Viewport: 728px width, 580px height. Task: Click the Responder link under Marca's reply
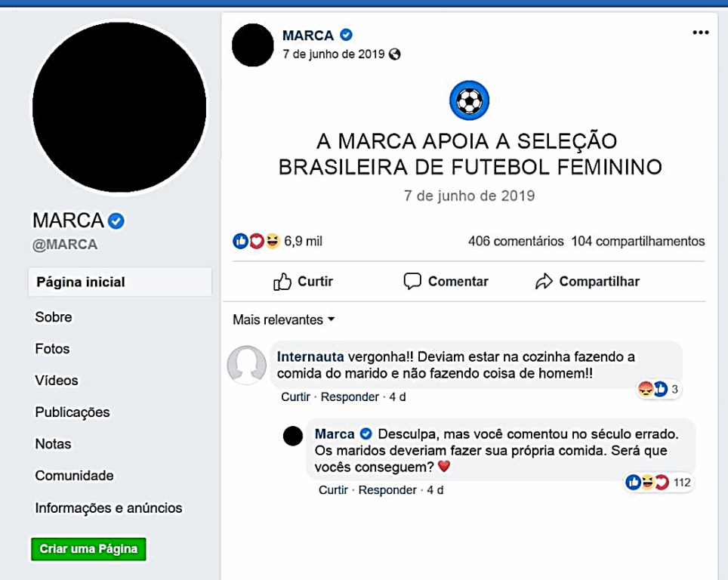pos(387,489)
